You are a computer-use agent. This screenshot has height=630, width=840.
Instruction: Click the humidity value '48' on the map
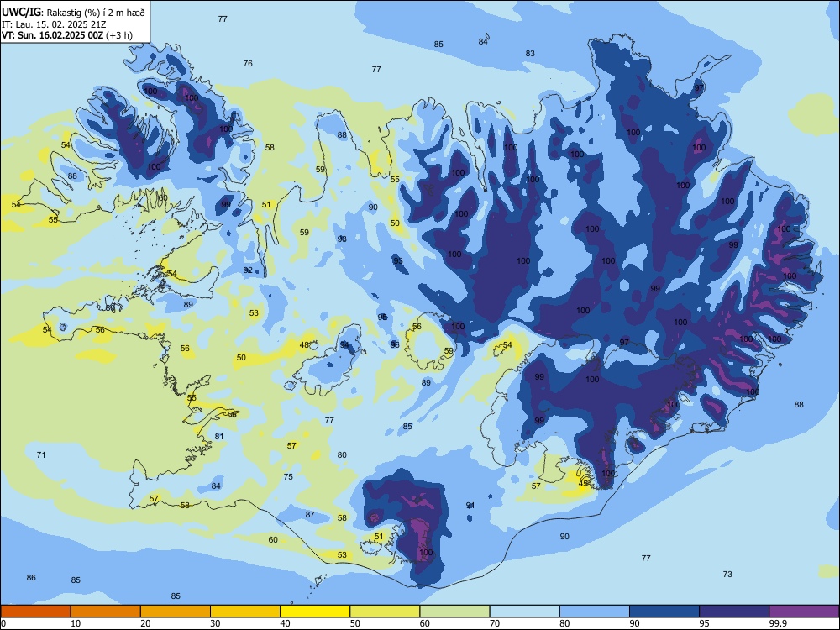point(304,345)
